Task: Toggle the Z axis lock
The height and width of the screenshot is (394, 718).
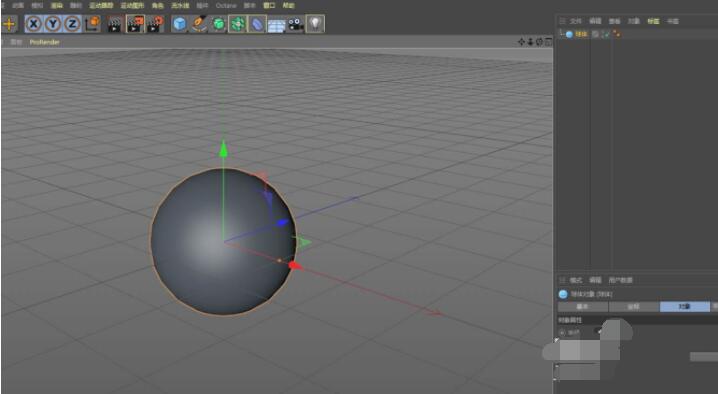Action: tap(72, 24)
